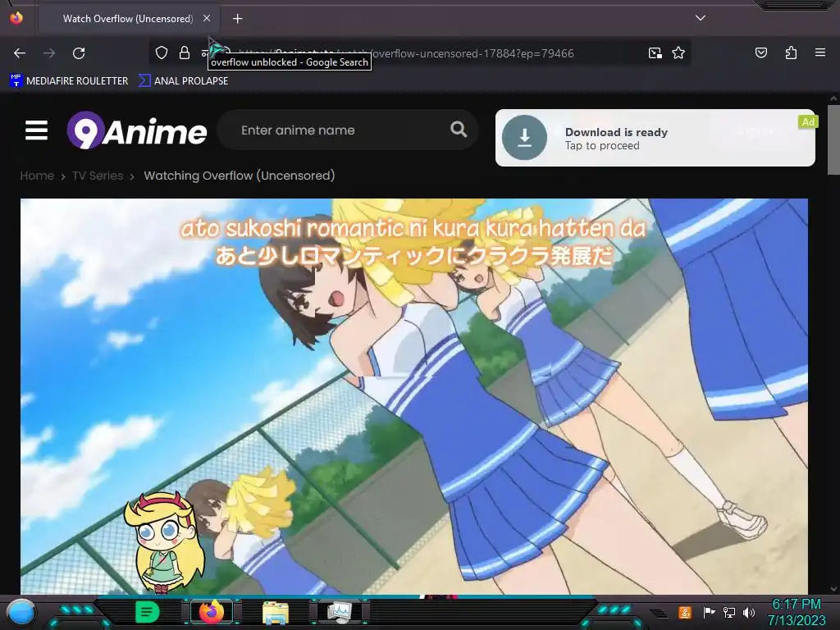Go back with the browser back arrow

(20, 53)
